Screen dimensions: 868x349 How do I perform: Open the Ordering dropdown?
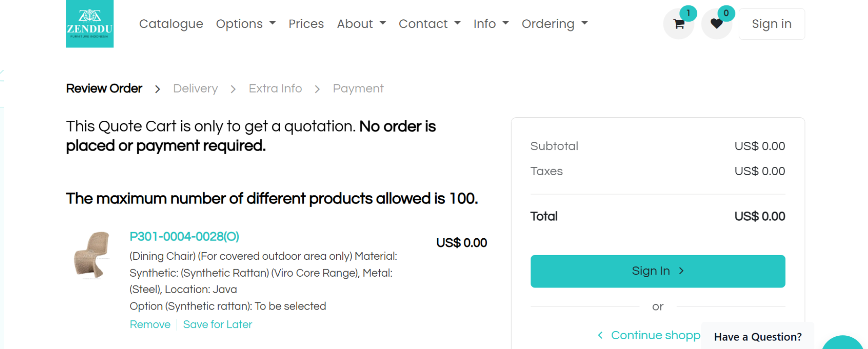pos(555,23)
